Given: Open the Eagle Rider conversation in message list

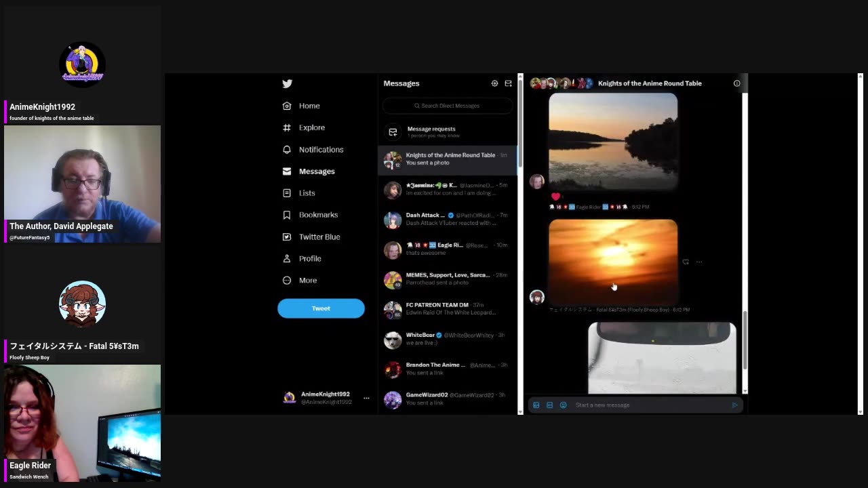Looking at the screenshot, I should point(448,249).
